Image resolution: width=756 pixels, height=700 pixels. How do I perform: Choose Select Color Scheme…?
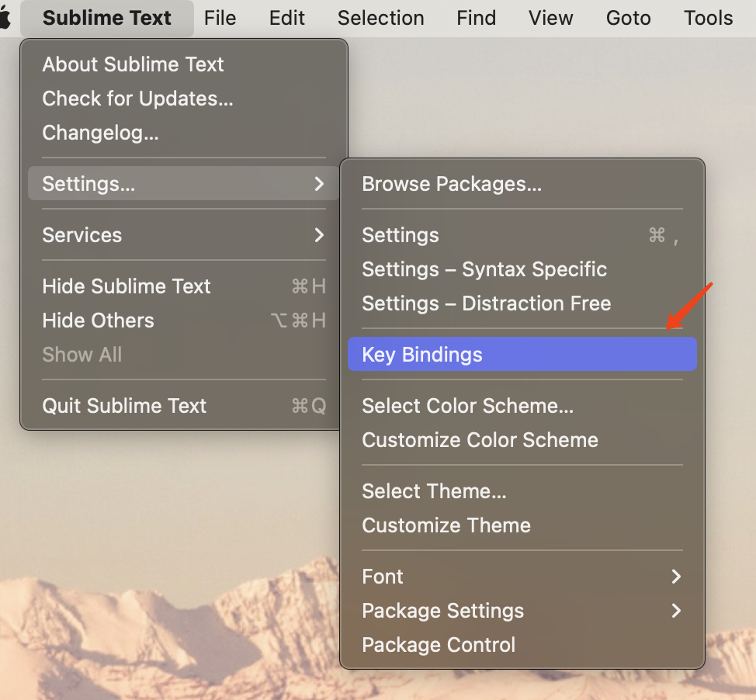point(467,406)
